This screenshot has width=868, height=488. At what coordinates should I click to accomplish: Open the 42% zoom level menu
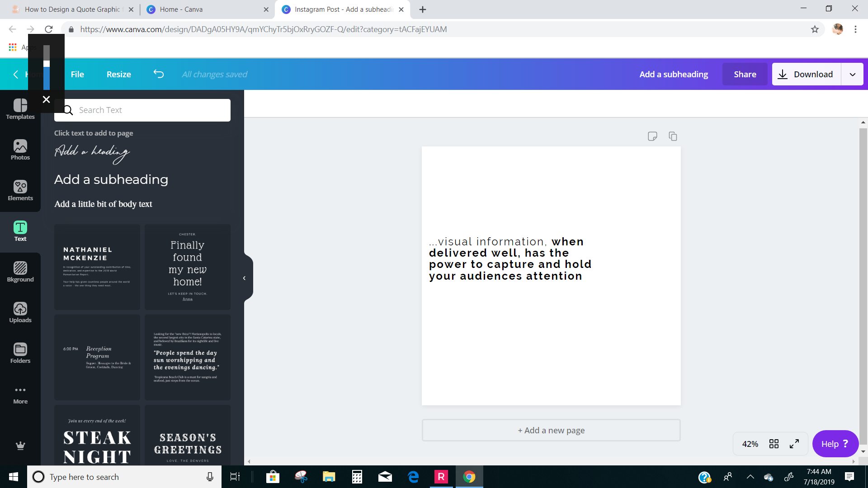750,444
